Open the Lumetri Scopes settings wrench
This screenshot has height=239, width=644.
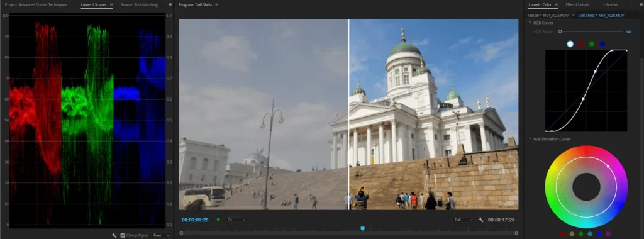click(x=114, y=235)
